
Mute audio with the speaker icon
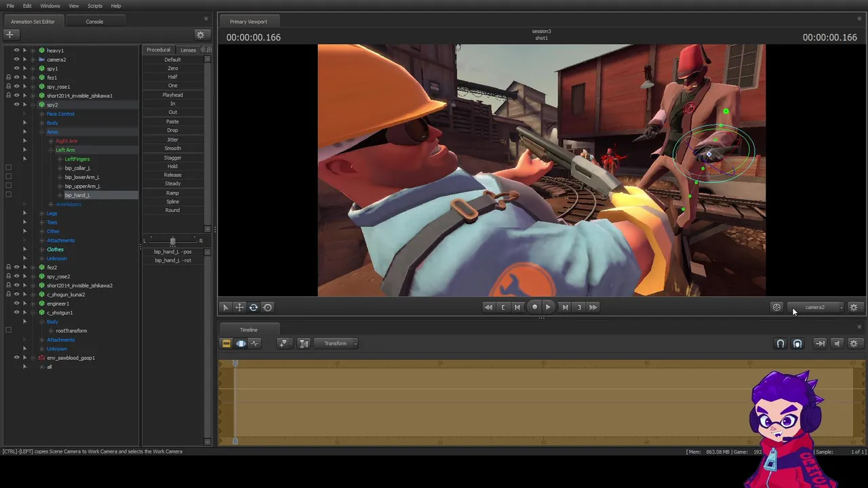(x=837, y=344)
